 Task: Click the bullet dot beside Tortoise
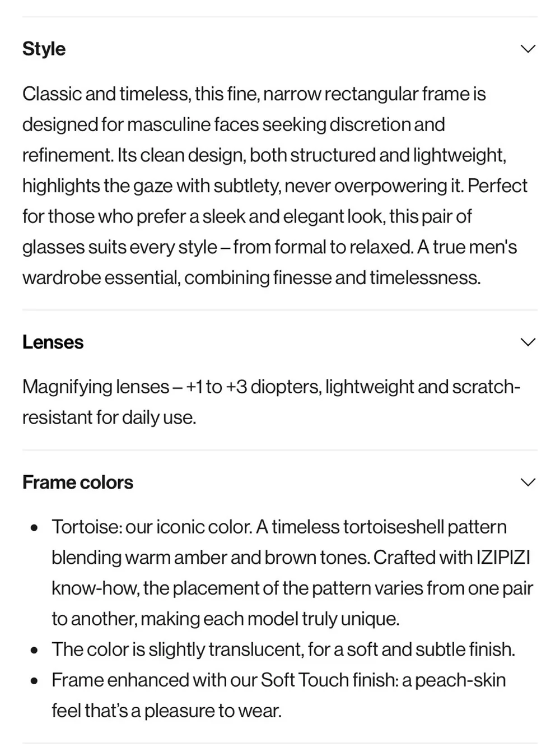[35, 528]
